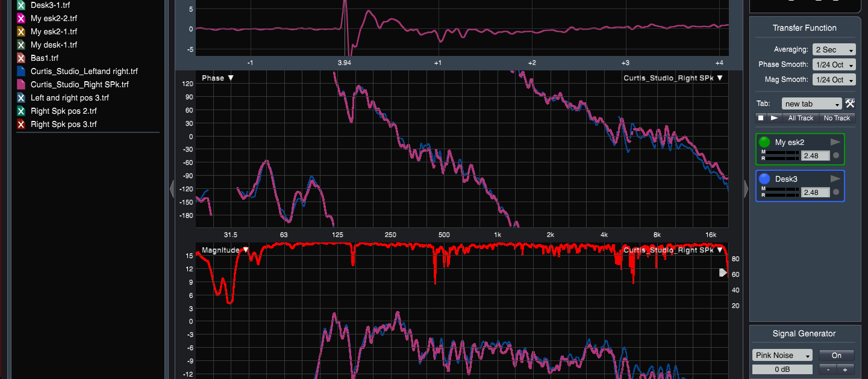Collapse the right control panel arrow
The height and width of the screenshot is (379, 868).
[745, 189]
